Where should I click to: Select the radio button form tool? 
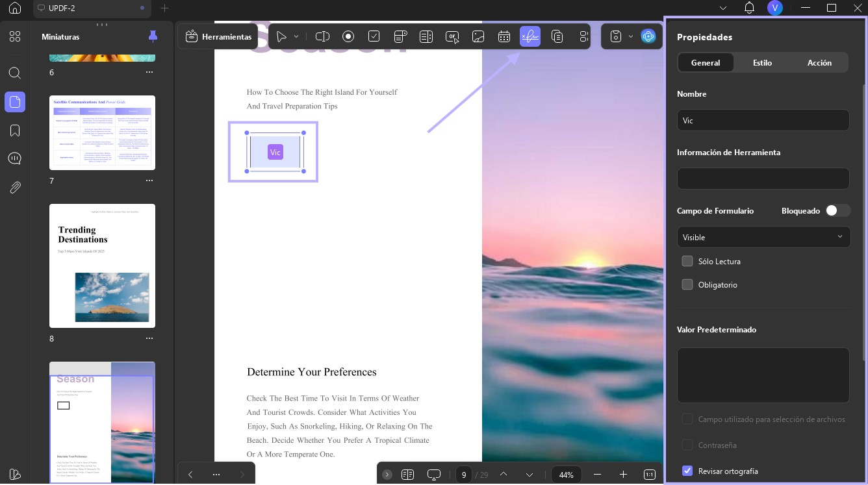coord(348,36)
